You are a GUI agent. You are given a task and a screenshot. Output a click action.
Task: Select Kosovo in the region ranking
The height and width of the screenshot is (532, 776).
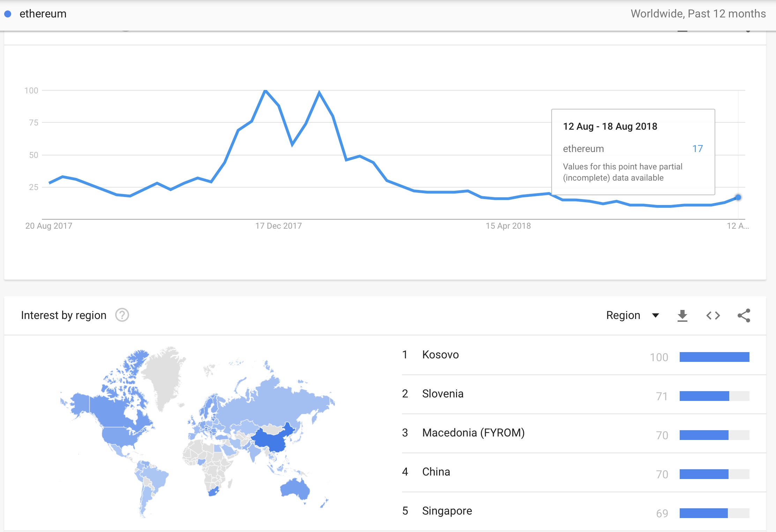coord(440,355)
